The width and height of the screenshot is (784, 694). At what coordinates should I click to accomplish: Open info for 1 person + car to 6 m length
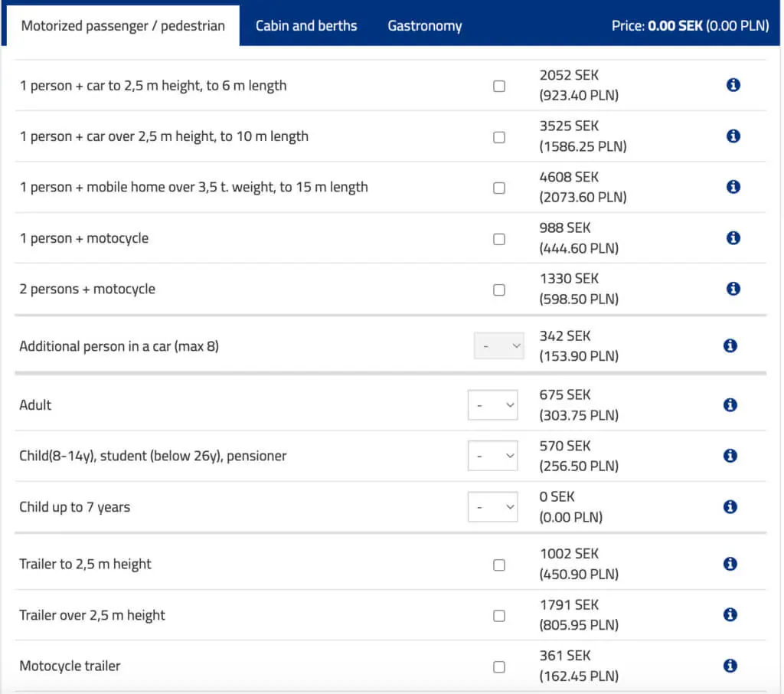point(733,85)
